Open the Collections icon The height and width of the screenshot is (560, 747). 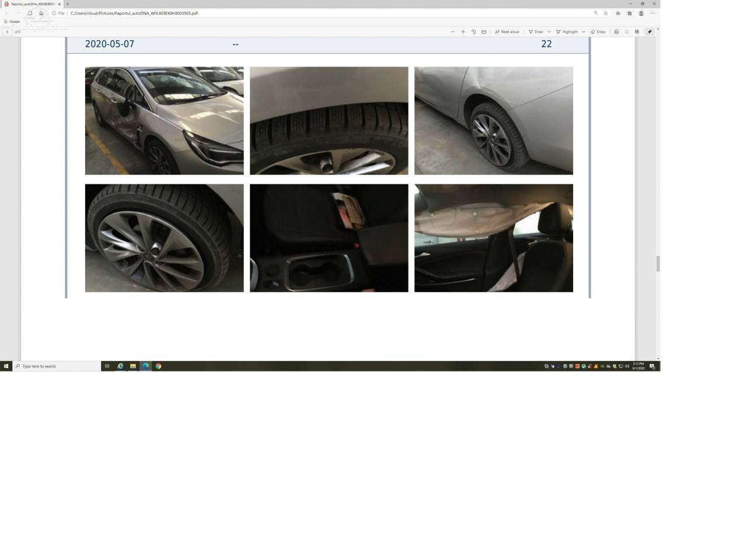click(630, 13)
